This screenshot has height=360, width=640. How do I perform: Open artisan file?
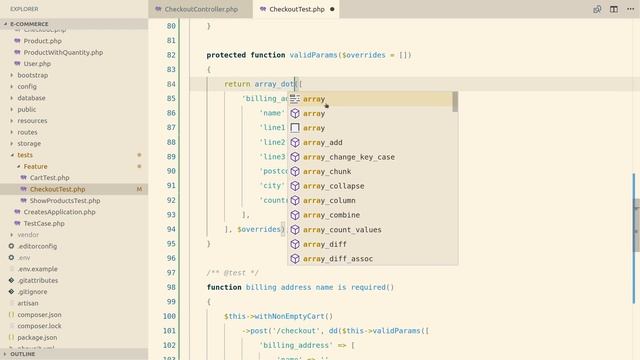pos(28,303)
